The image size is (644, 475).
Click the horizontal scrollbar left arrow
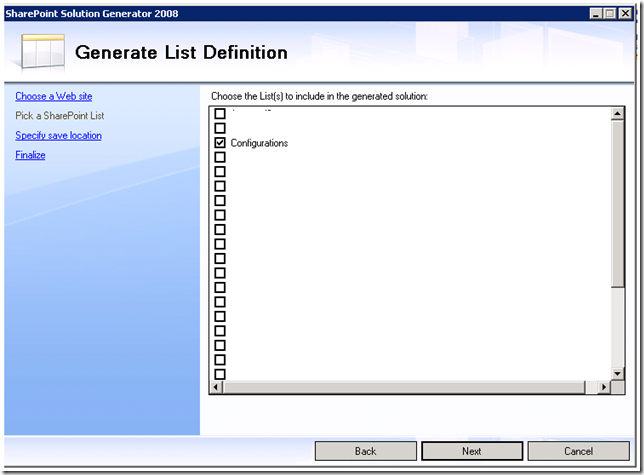click(216, 387)
